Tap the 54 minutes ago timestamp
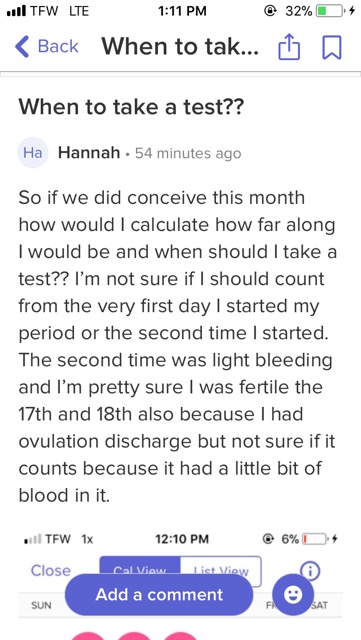 click(188, 153)
